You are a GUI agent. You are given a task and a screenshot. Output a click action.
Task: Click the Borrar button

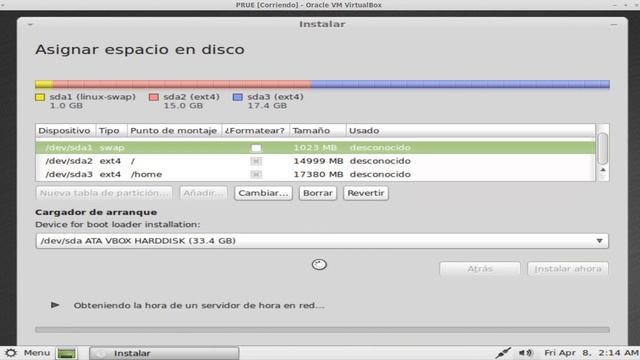318,193
